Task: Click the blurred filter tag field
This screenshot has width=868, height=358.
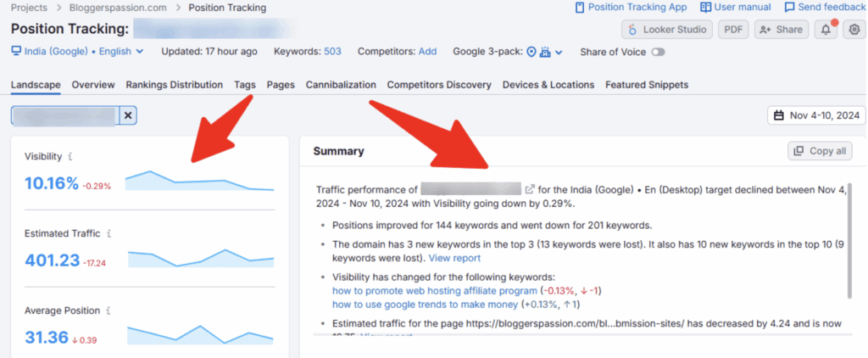Action: tap(66, 115)
